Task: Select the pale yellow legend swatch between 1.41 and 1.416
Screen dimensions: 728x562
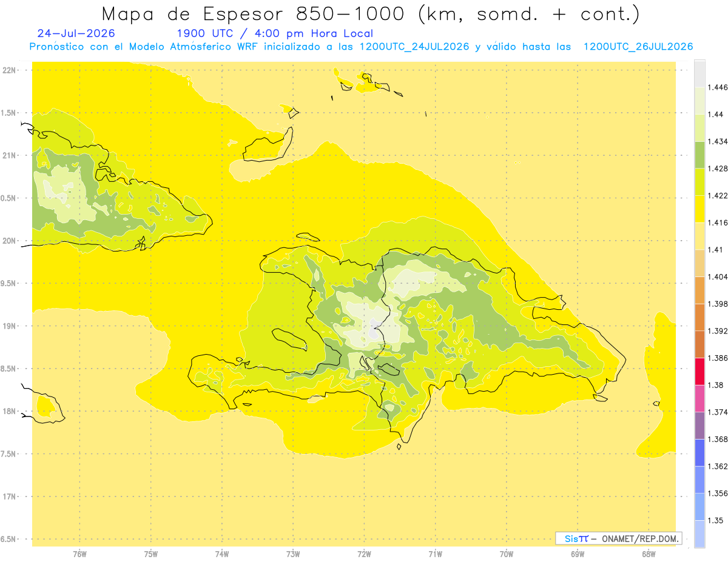Action: tap(699, 236)
